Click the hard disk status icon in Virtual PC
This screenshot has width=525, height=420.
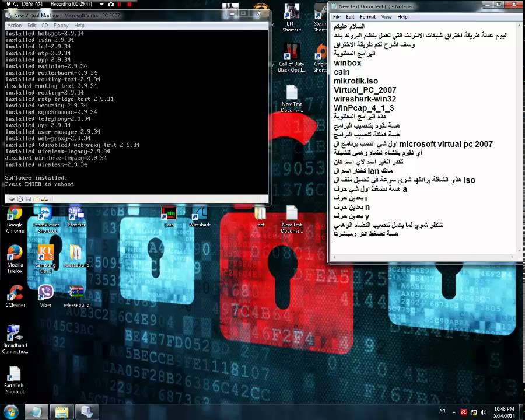(x=12, y=199)
